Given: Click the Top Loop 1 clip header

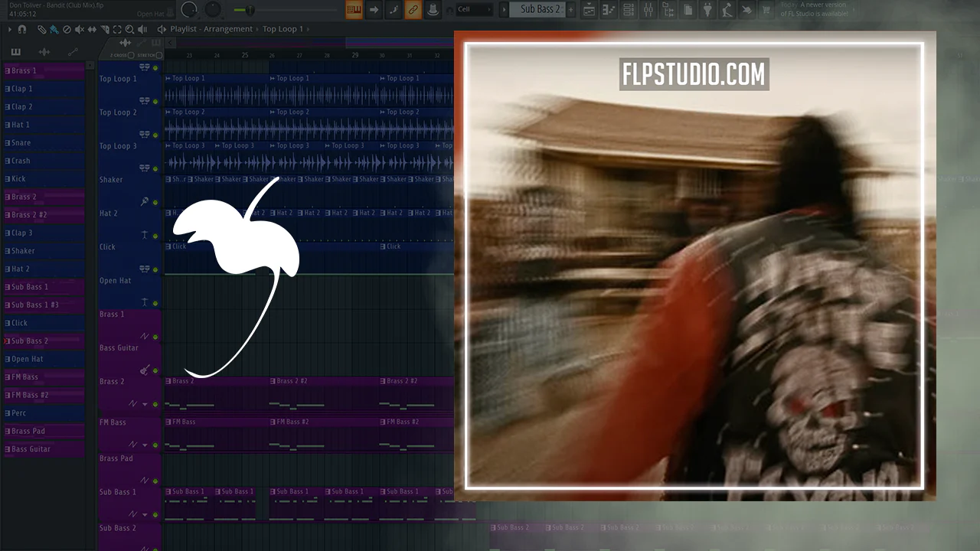Looking at the screenshot, I should pos(217,78).
